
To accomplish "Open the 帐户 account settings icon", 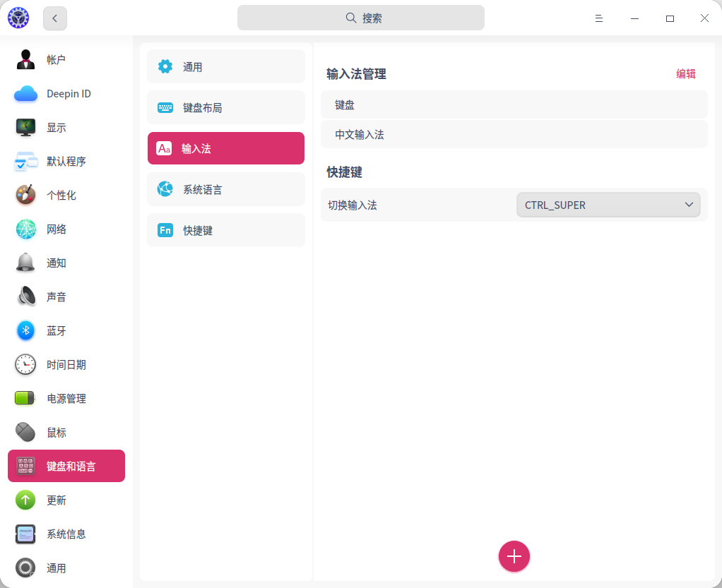I will click(26, 60).
